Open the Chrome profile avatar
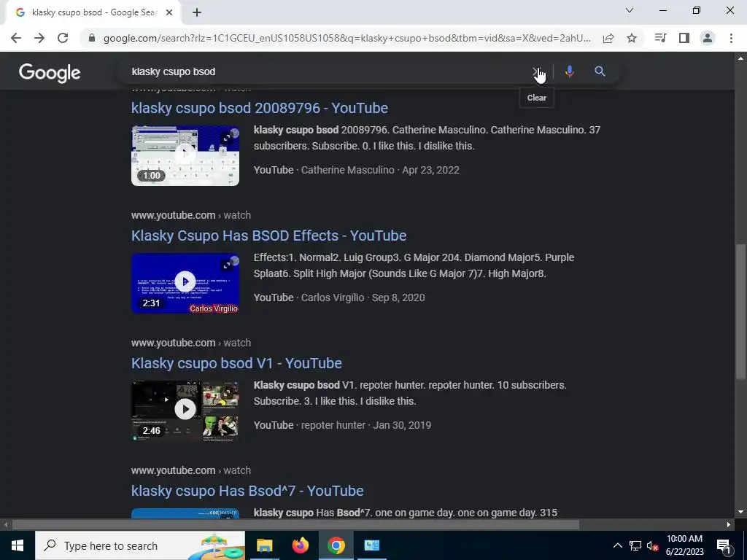The height and width of the screenshot is (560, 747). click(708, 38)
